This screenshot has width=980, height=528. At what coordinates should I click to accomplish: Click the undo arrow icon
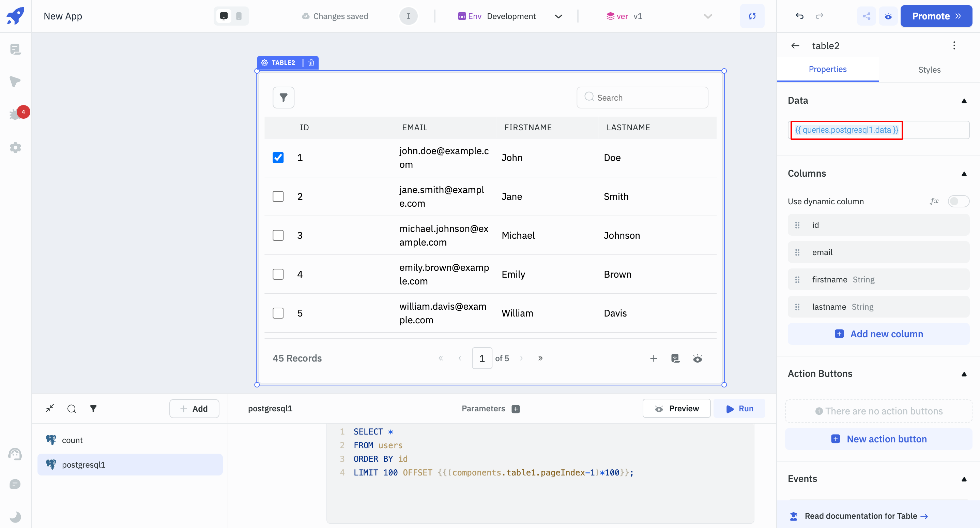[799, 16]
